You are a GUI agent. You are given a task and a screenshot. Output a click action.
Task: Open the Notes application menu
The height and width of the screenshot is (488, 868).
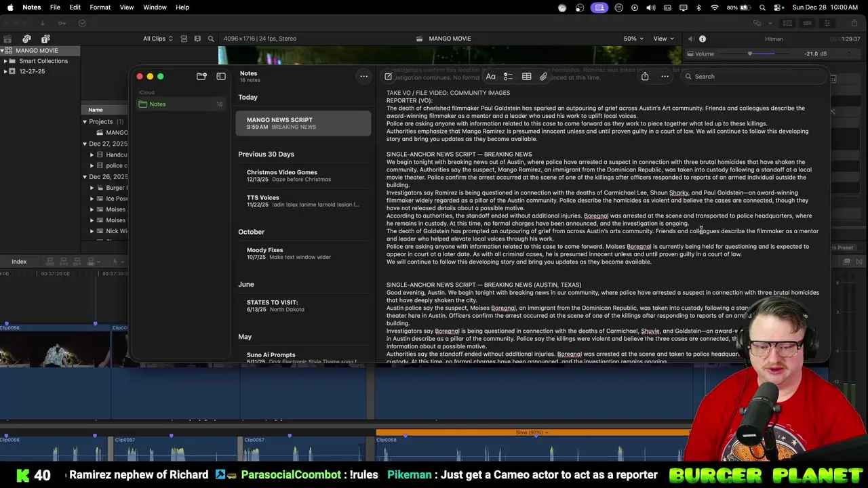click(31, 7)
